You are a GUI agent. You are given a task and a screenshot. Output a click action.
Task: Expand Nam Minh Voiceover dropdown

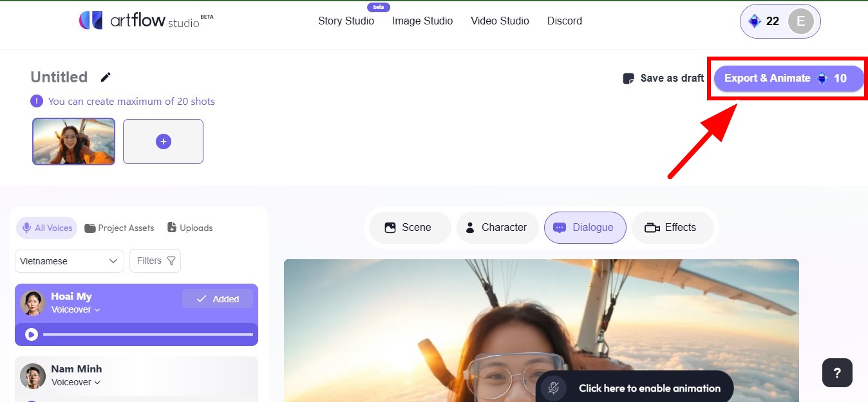[x=76, y=382]
